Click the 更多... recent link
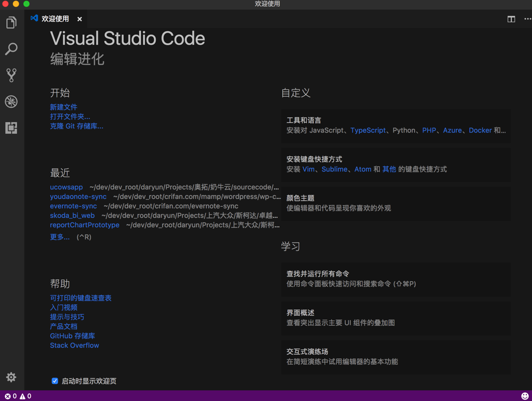 (x=60, y=237)
